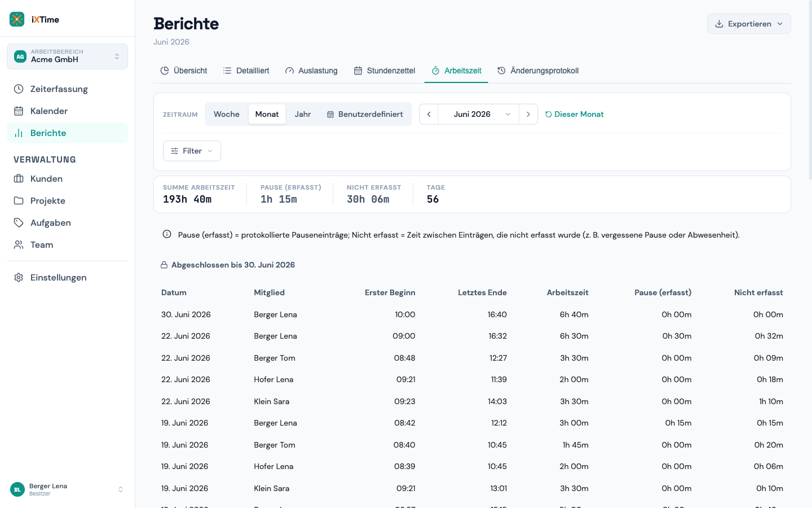Switch to the Auslastung tab
This screenshot has width=812, height=508.
click(x=311, y=71)
